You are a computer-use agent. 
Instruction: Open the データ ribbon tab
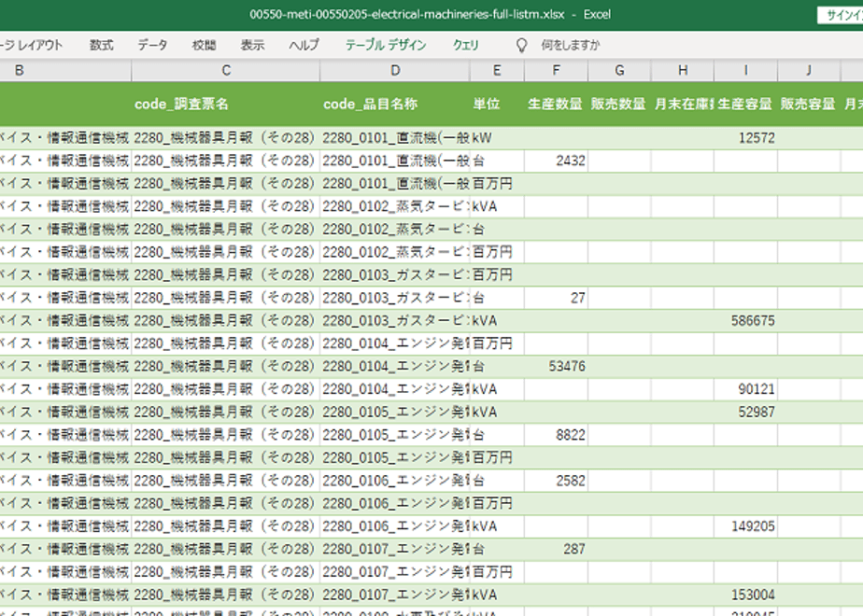pyautogui.click(x=152, y=45)
